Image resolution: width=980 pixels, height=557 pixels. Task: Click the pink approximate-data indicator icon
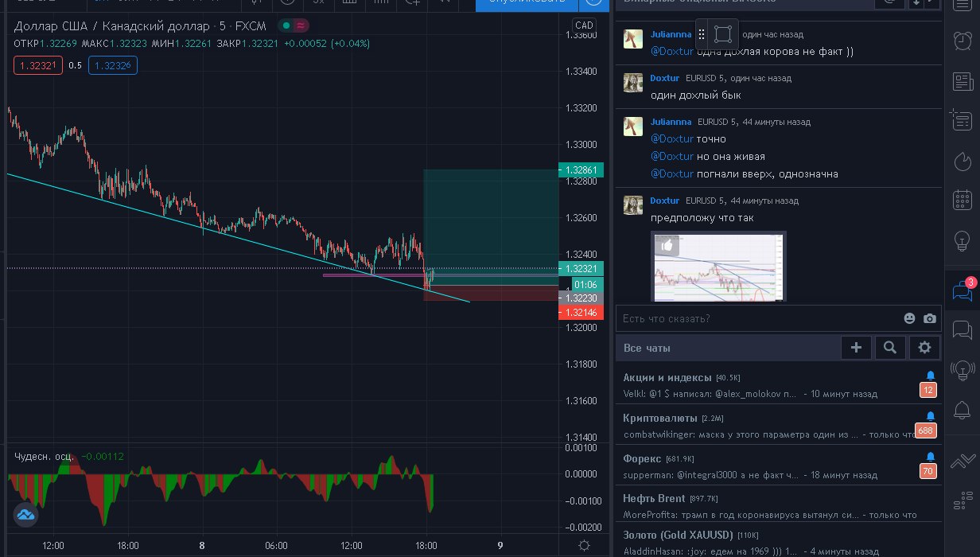[301, 25]
